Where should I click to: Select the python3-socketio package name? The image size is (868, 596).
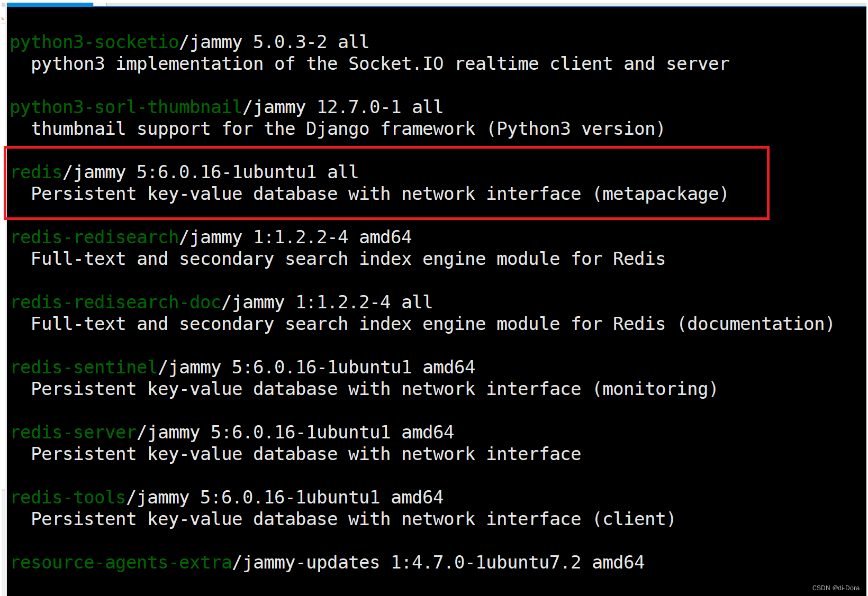(95, 42)
